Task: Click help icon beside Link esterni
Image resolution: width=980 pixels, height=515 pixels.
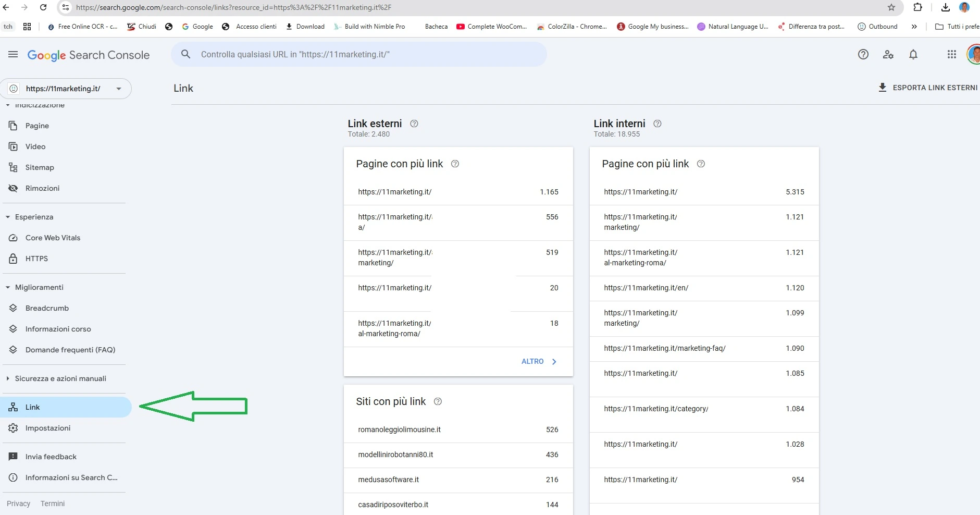Action: [414, 124]
